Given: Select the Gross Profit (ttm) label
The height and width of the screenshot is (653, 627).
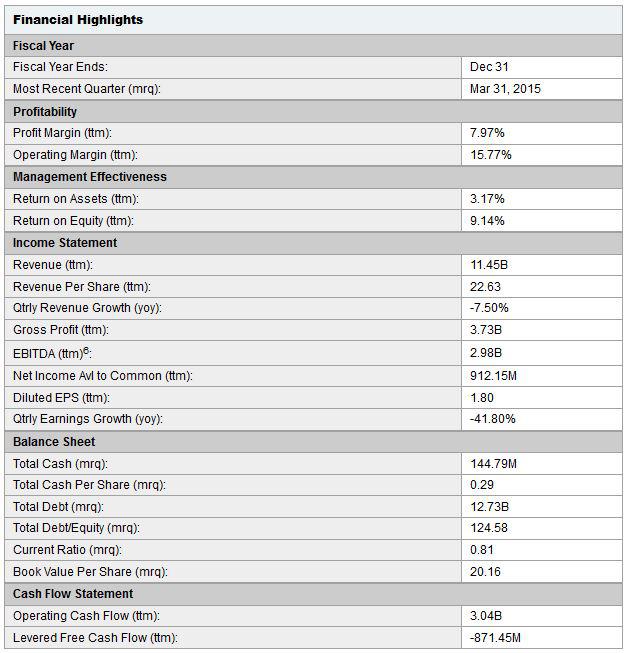Looking at the screenshot, I should [x=61, y=330].
